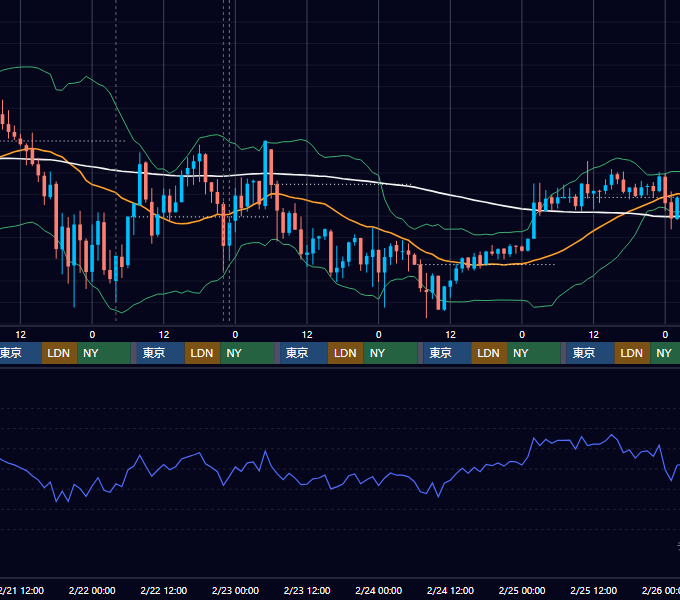Click the 2/23 00:00 date label
Viewport: 680px width, 600px height.
[235, 590]
